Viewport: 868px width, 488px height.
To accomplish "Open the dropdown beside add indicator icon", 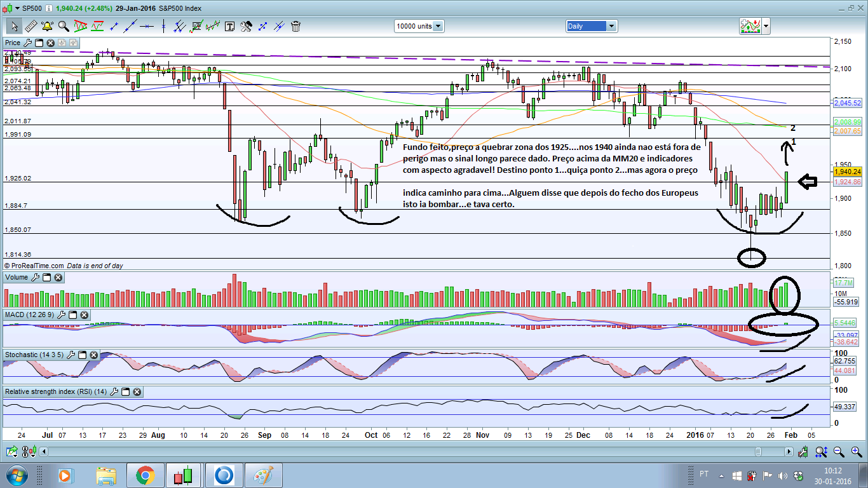I will pos(766,26).
